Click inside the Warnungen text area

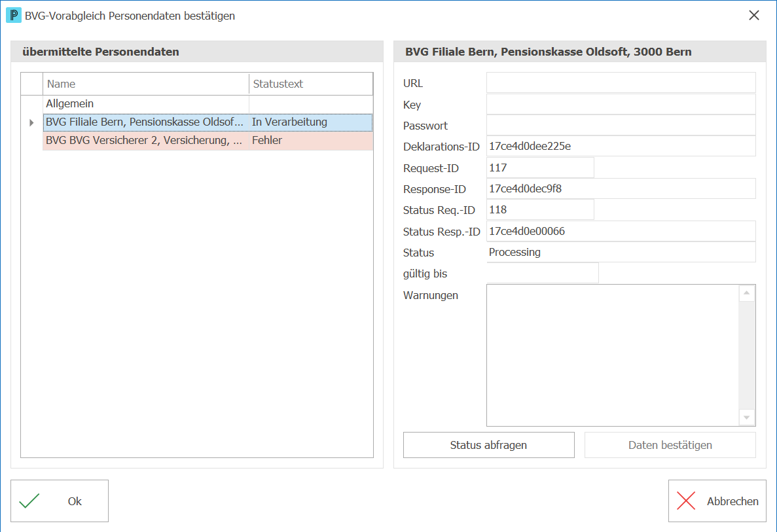(613, 355)
